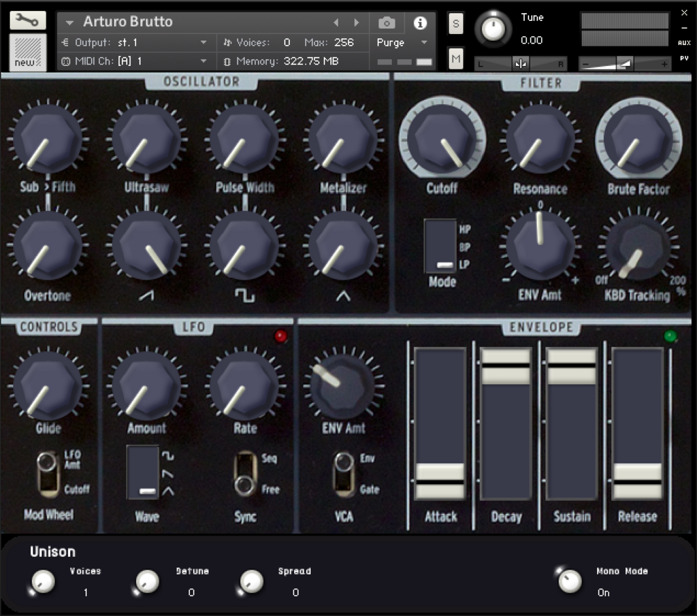The width and height of the screenshot is (697, 616).
Task: Toggle the Mod Wheel LFO Amt/Cutoff switch
Action: click(48, 474)
